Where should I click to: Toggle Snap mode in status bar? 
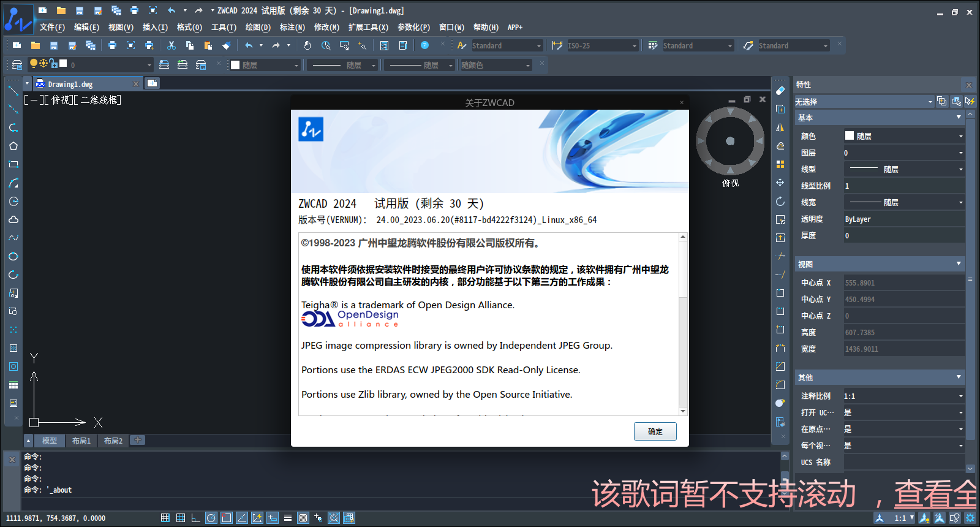pos(165,518)
